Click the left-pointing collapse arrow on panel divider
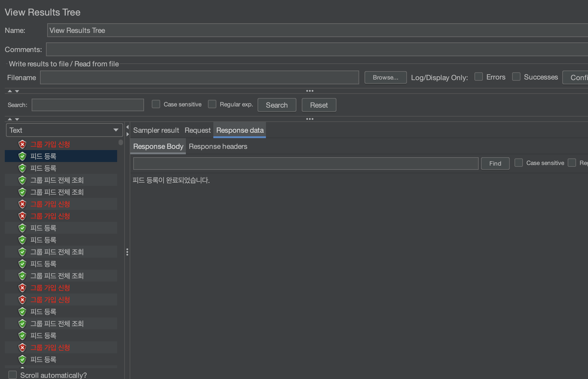Image resolution: width=588 pixels, height=379 pixels. 128,127
